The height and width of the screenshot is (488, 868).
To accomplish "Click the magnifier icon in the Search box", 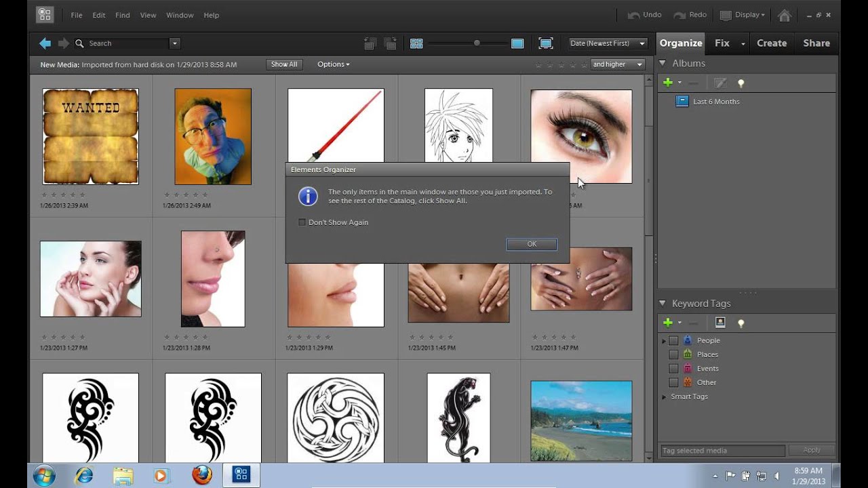I will (x=80, y=43).
